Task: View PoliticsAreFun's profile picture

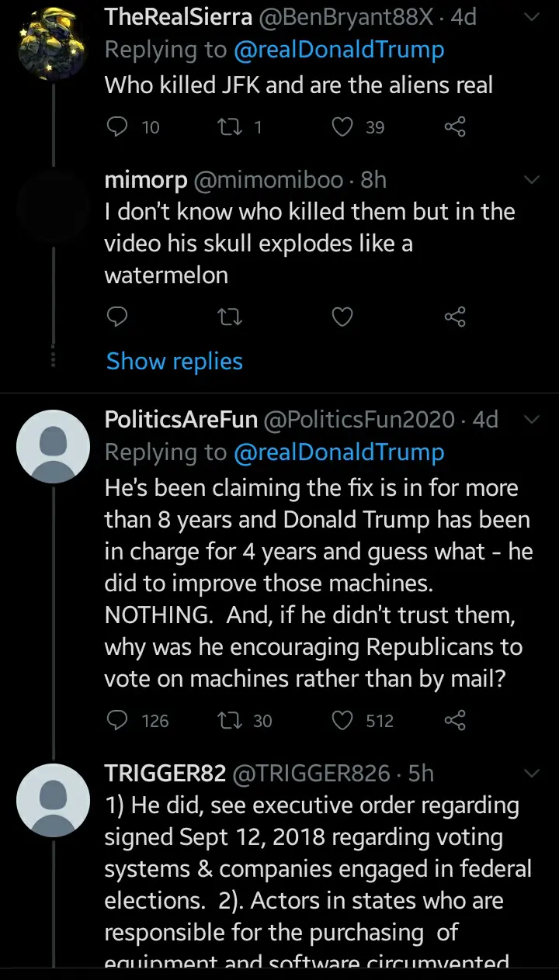Action: [x=54, y=446]
